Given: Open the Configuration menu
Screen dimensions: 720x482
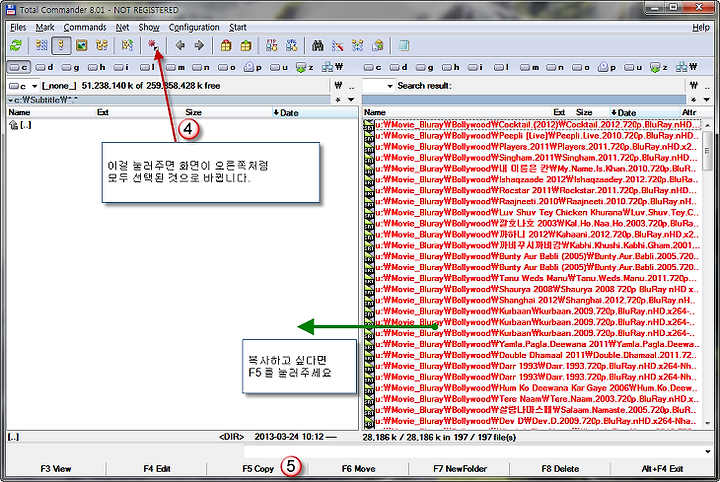Looking at the screenshot, I should tap(194, 28).
